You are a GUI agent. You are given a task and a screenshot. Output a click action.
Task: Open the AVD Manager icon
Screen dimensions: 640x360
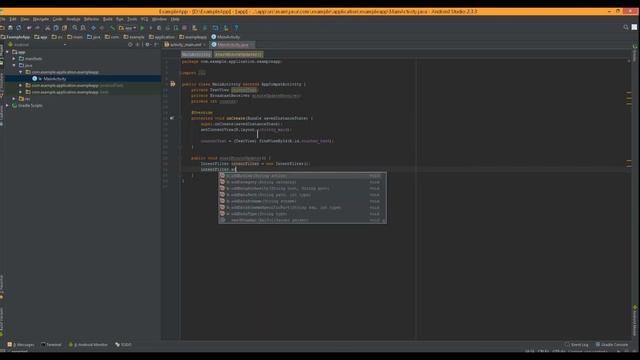(x=195, y=28)
